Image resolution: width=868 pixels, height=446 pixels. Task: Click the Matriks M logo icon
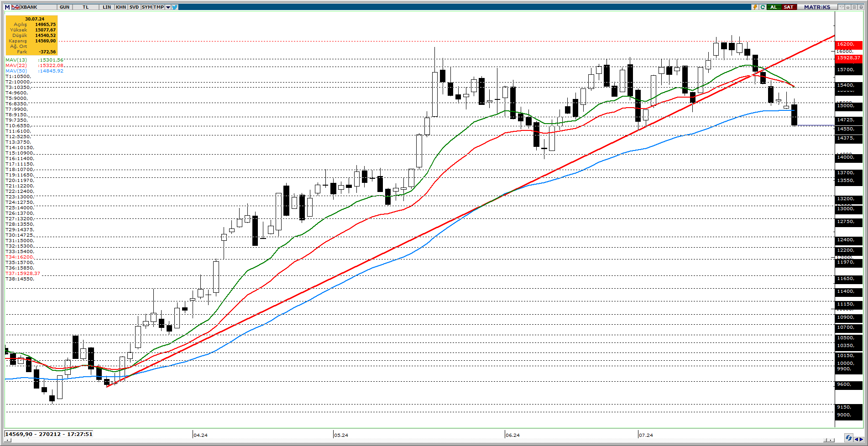click(x=7, y=7)
